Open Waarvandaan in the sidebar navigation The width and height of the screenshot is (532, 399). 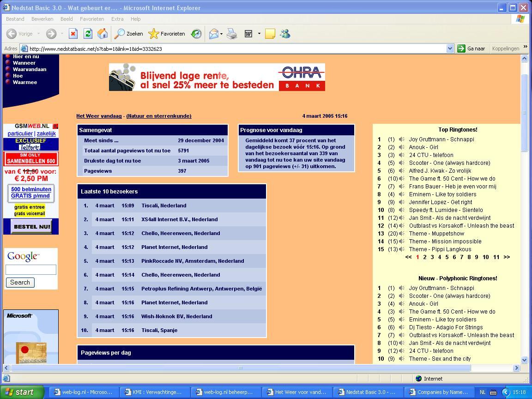coord(30,69)
